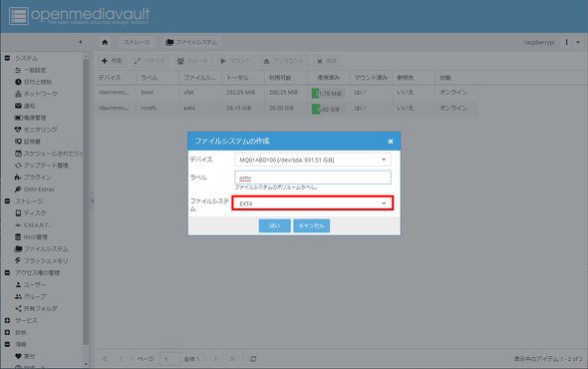Open ディスク in the storage menu
This screenshot has width=588, height=369.
[x=31, y=212]
